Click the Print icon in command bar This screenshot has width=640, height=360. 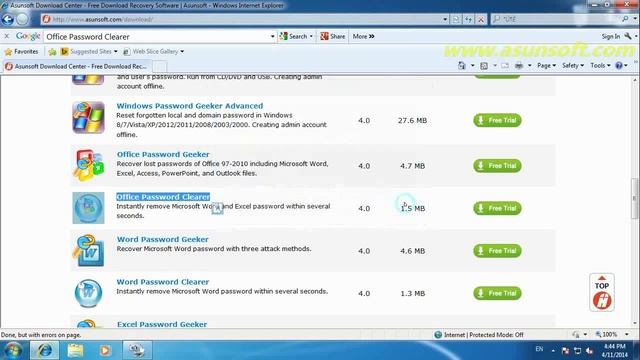click(519, 65)
